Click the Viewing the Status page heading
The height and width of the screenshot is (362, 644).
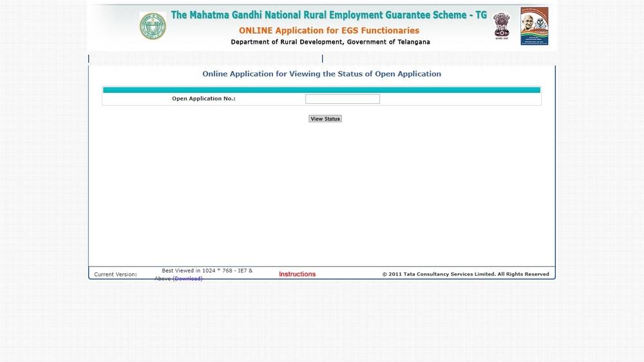[x=321, y=74]
